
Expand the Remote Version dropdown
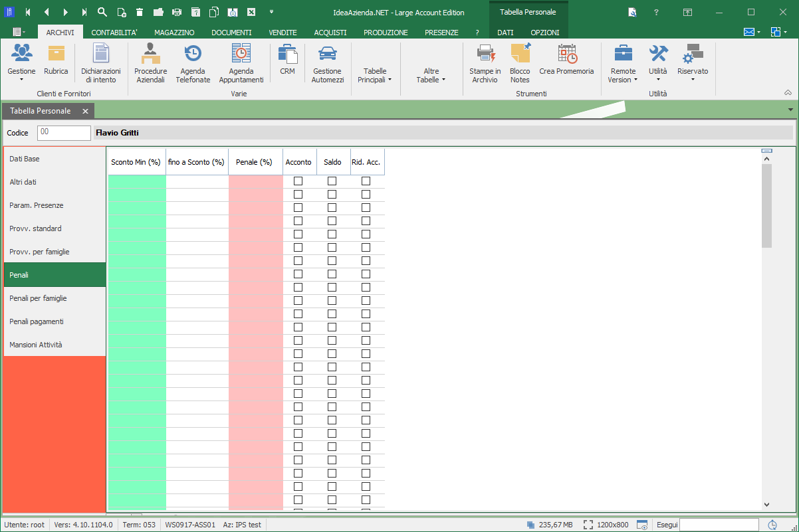click(x=623, y=64)
